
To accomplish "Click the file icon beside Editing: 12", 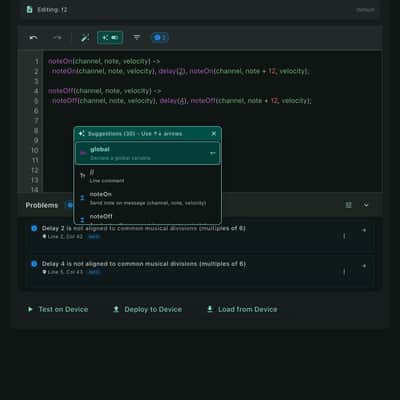I will click(29, 10).
